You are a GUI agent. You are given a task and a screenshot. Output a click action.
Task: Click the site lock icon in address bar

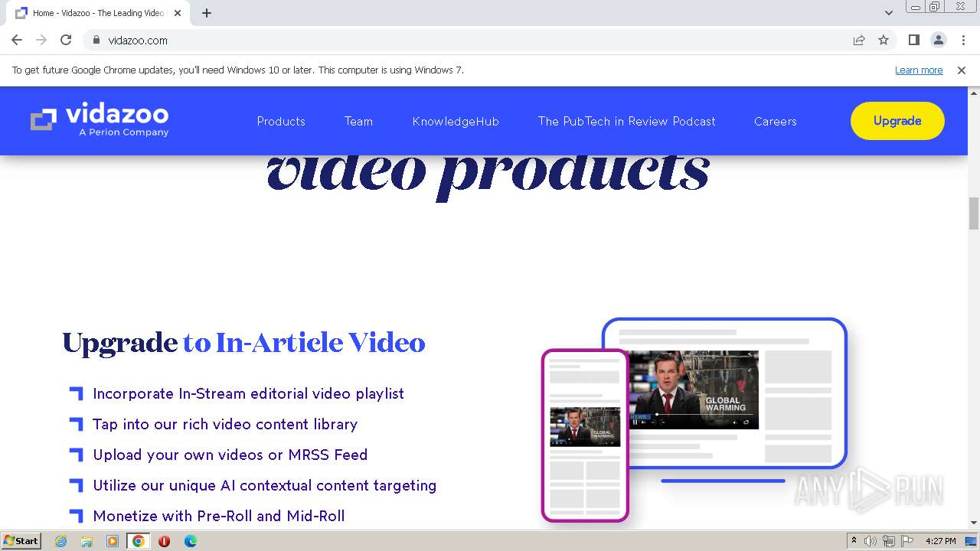pos(96,40)
